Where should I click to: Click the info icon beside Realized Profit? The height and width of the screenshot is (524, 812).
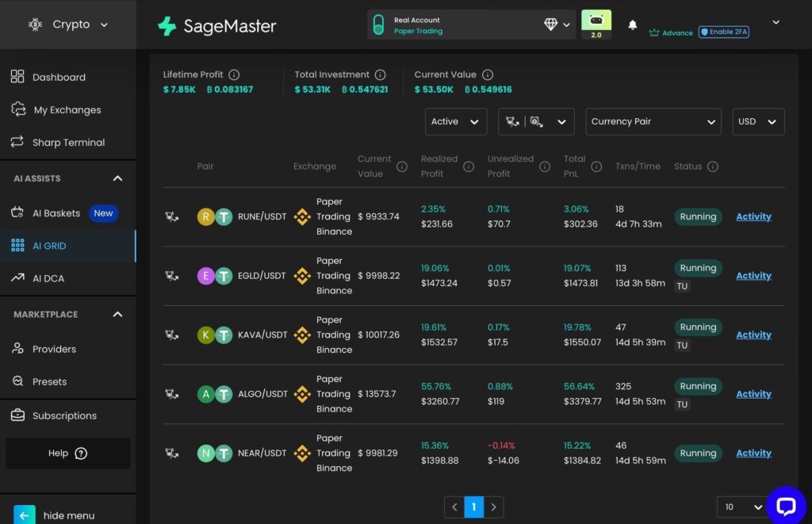pyautogui.click(x=469, y=166)
